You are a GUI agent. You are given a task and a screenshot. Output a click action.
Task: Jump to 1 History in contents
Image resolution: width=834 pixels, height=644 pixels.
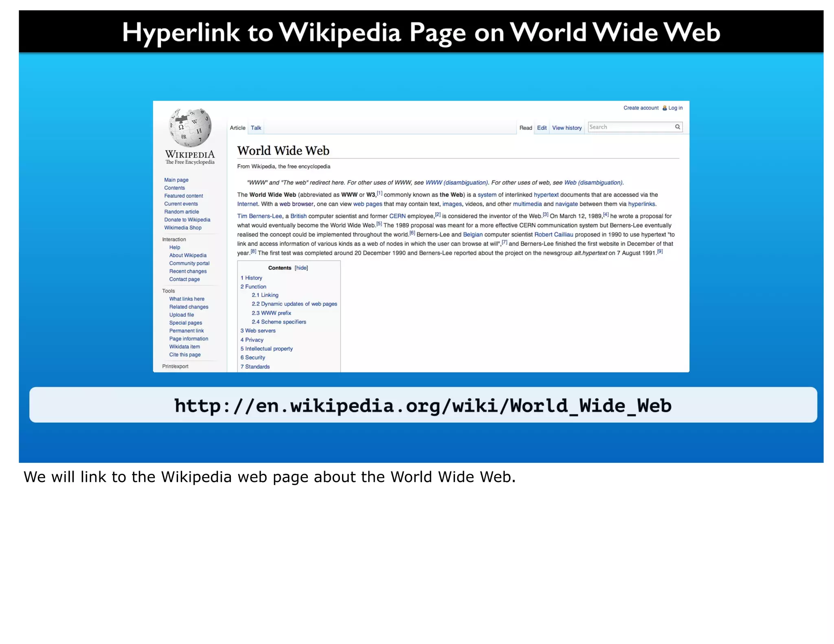point(251,278)
